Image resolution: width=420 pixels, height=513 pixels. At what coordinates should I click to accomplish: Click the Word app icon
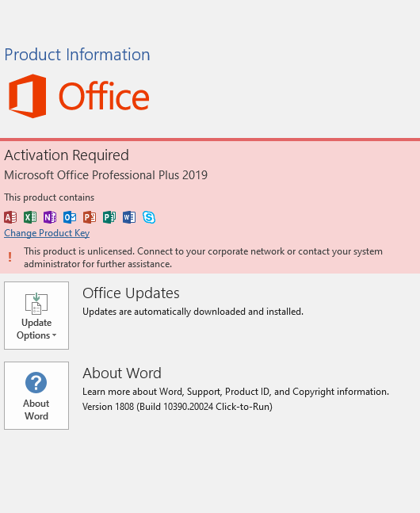129,217
